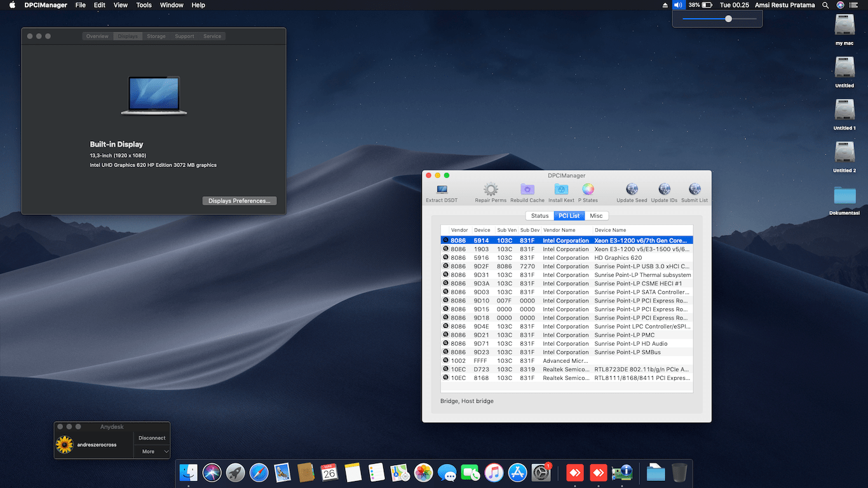
Task: Switch to the Status tab
Action: pos(539,216)
